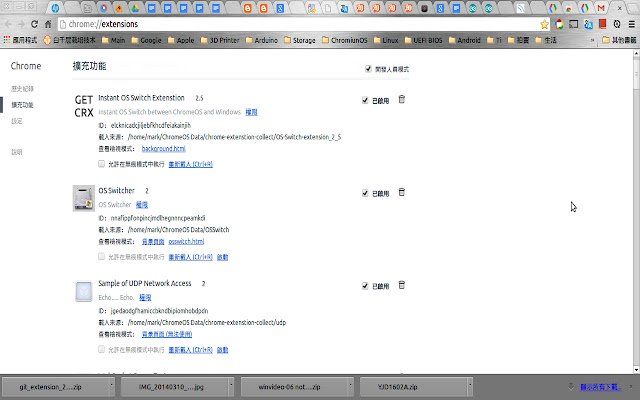
Task: Open the background.html inspect view link
Action: pyautogui.click(x=163, y=149)
